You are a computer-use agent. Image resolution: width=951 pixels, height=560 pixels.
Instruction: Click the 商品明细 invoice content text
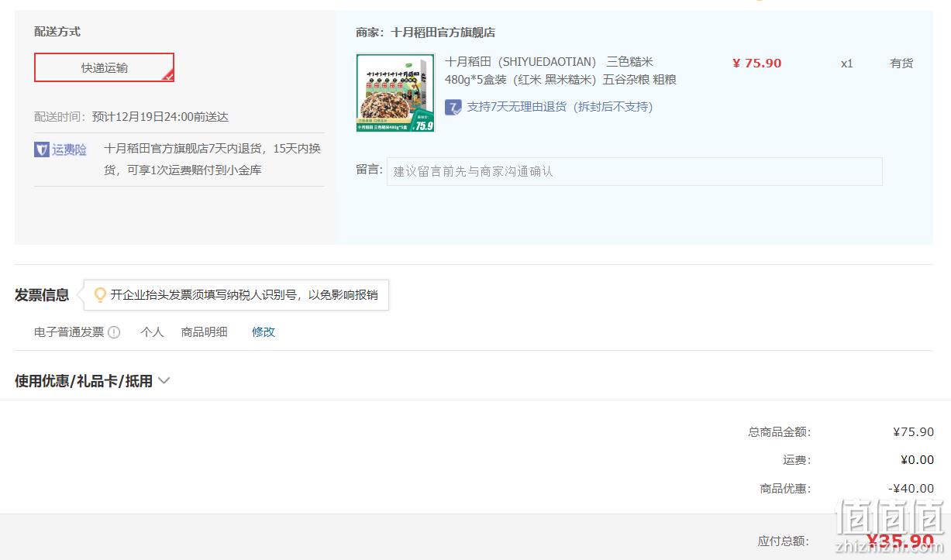205,332
